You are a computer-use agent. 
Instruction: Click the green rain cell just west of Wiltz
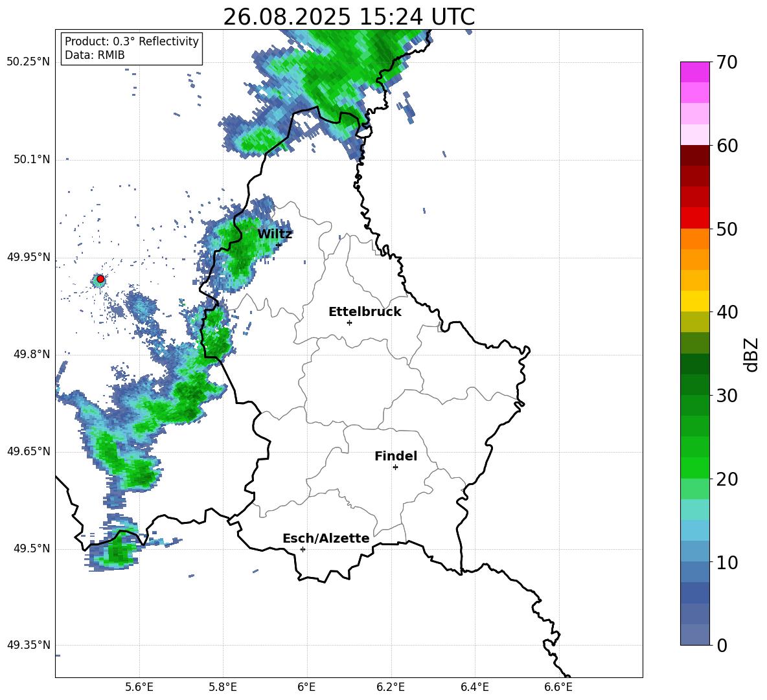click(240, 247)
